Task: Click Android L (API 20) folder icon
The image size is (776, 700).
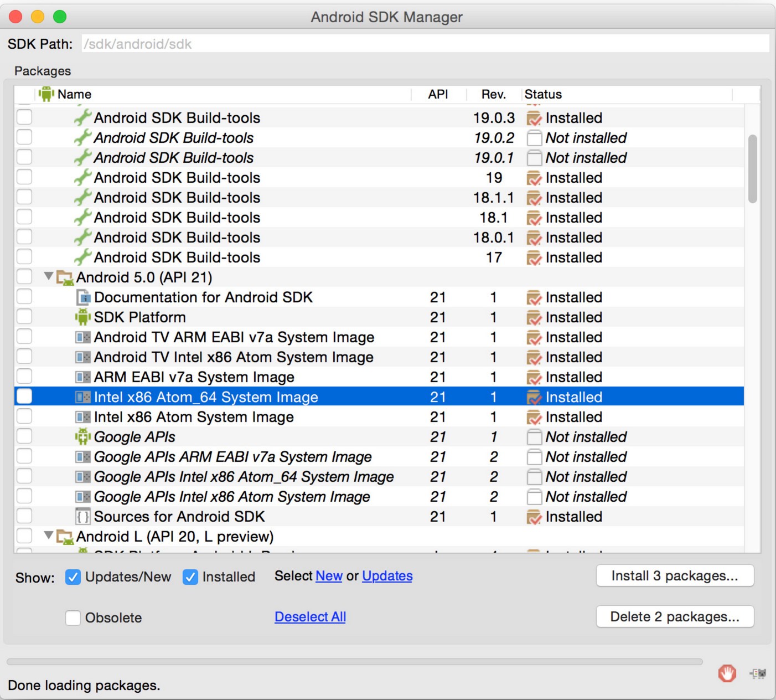Action: (x=65, y=537)
